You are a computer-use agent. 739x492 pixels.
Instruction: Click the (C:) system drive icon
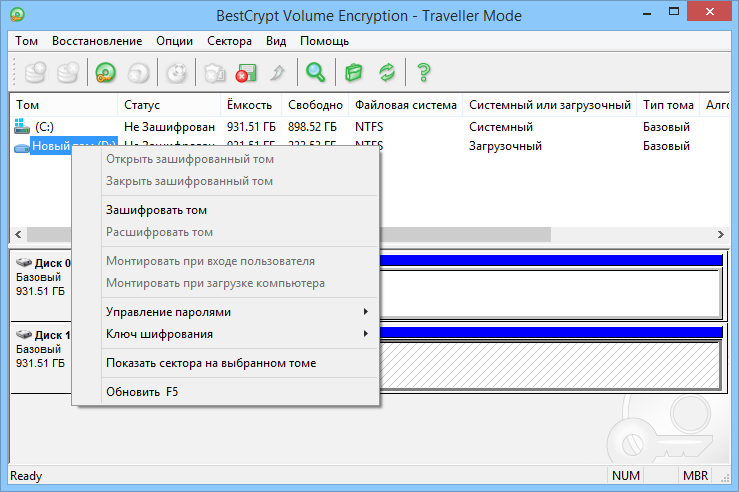coord(22,126)
